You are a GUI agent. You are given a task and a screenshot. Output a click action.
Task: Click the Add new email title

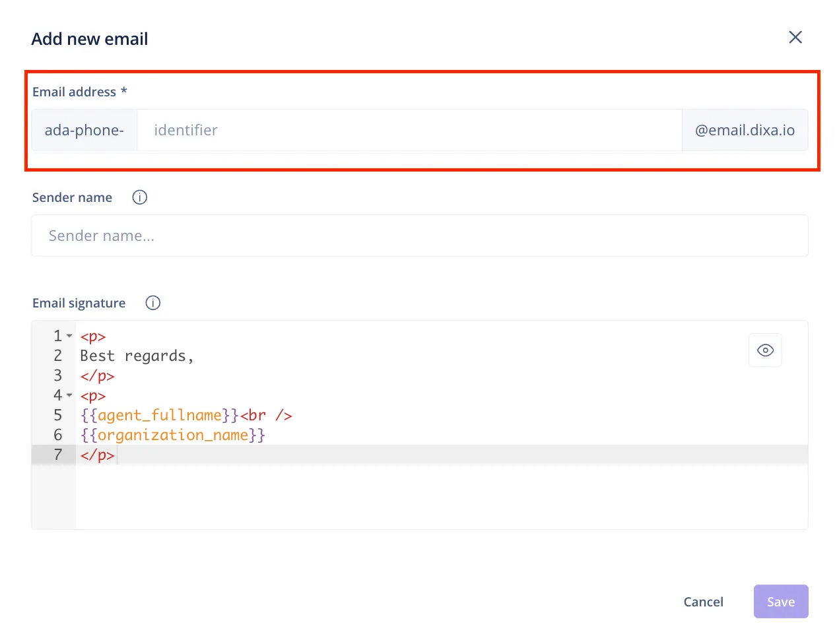(x=90, y=39)
